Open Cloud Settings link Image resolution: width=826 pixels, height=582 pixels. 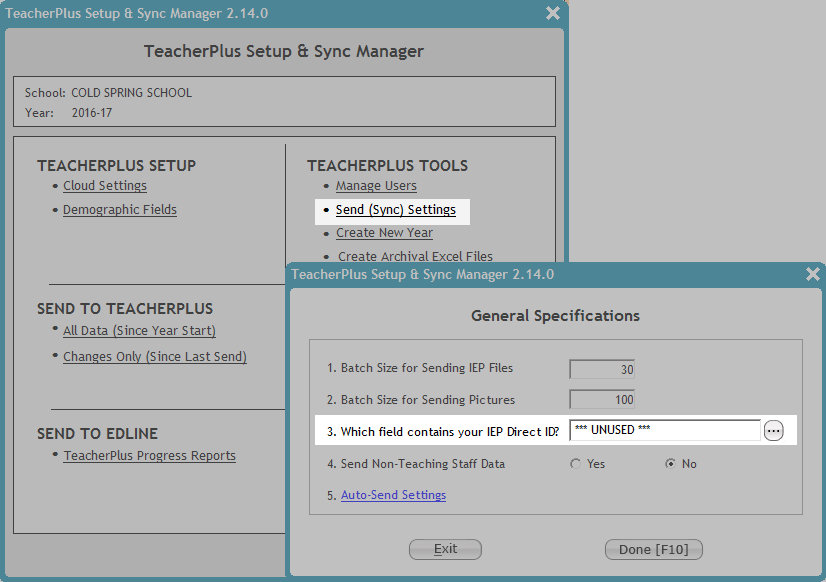pos(105,186)
